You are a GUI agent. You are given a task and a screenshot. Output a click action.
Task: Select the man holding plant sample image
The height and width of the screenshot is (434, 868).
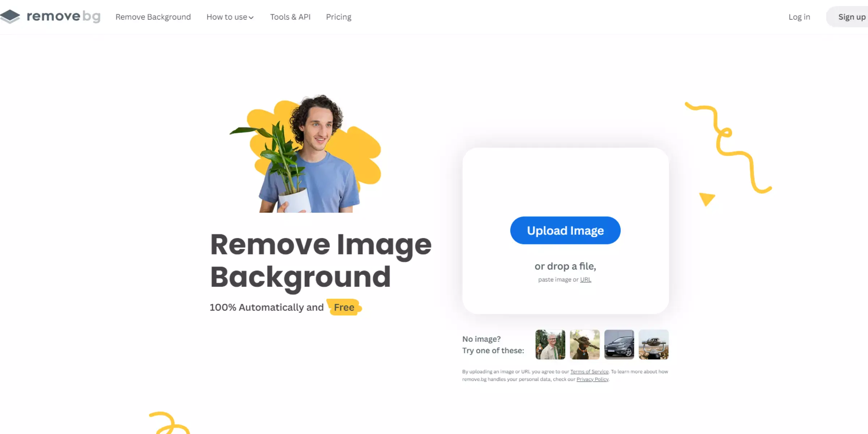pos(550,344)
